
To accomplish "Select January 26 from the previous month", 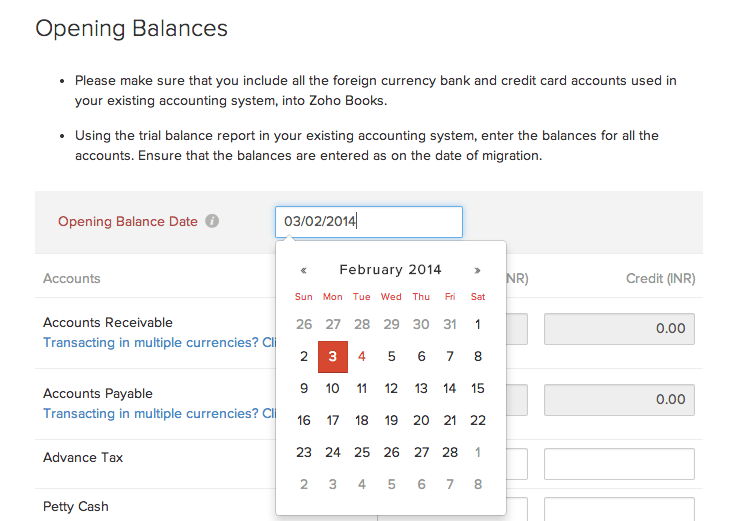I will pos(304,325).
